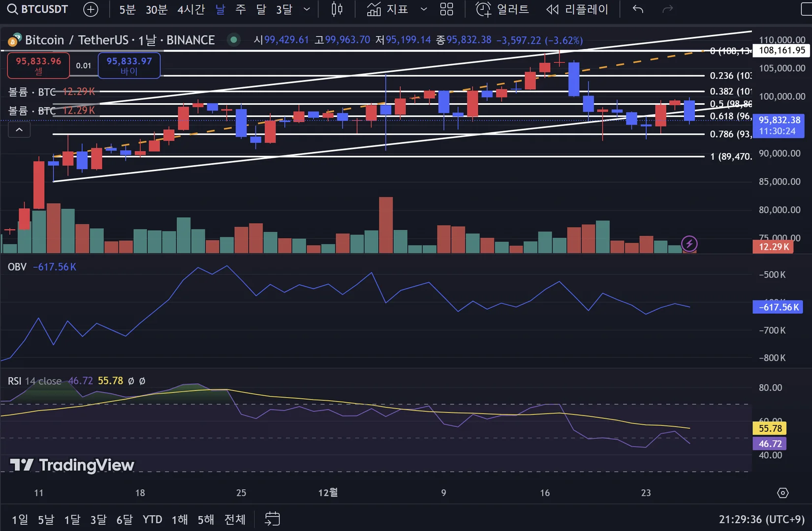Open go-to-date calendar icon
Image resolution: width=812 pixels, height=531 pixels.
tap(272, 519)
